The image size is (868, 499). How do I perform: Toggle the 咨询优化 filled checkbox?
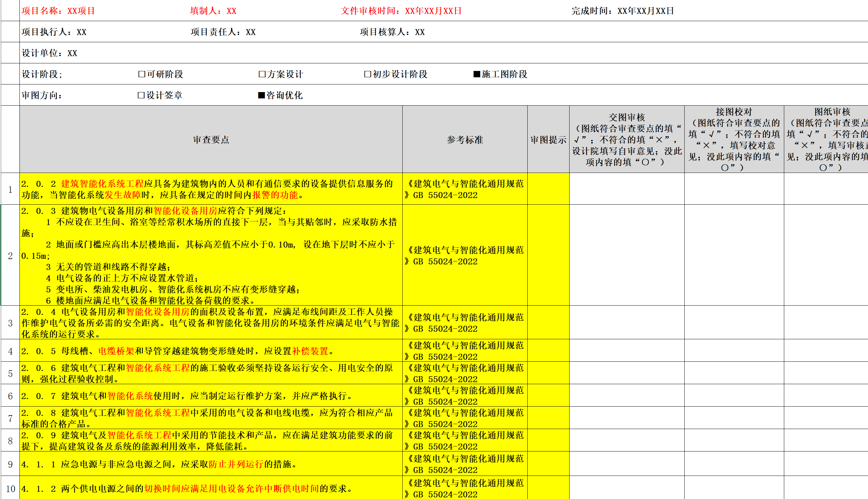pyautogui.click(x=261, y=95)
